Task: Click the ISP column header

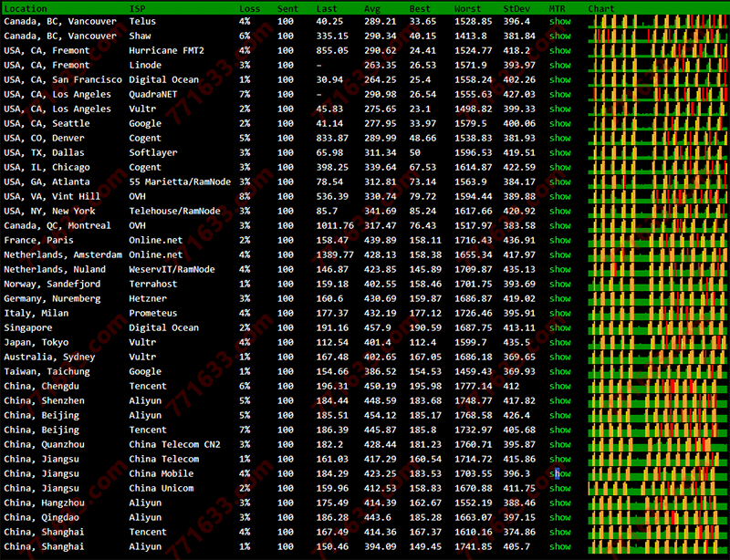Action: pos(137,8)
